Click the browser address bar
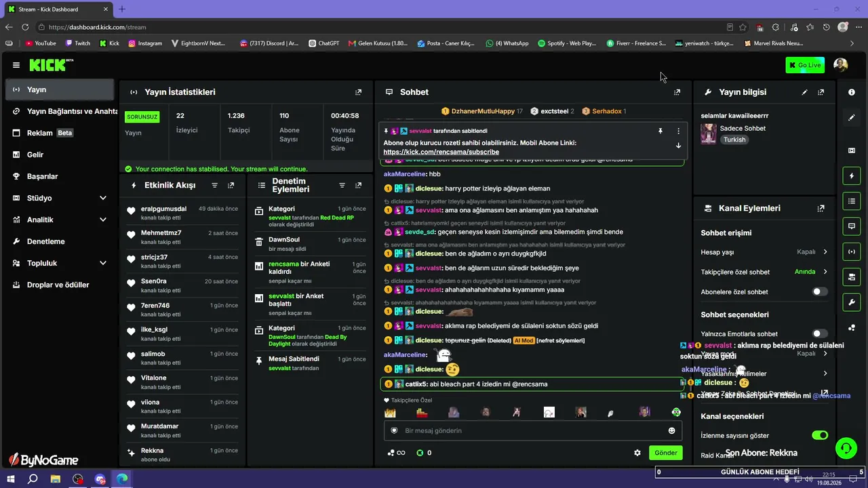This screenshot has width=868, height=488. [380, 27]
